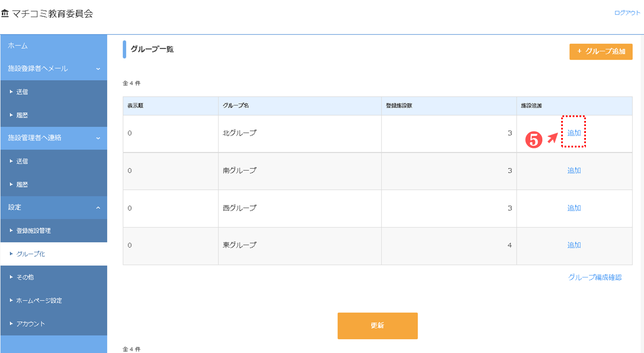Click the マチコミ教育委員会 site title

tap(53, 14)
